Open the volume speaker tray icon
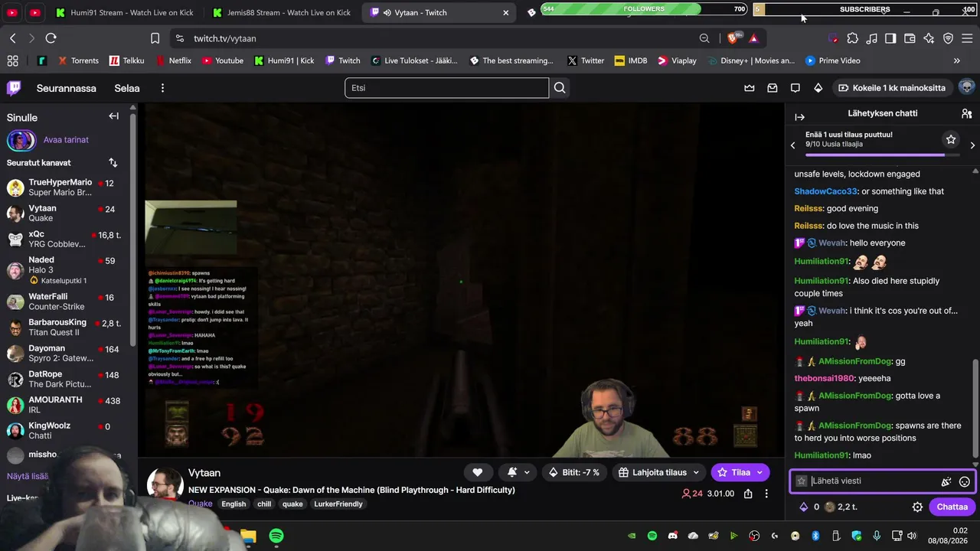 pos(912,536)
